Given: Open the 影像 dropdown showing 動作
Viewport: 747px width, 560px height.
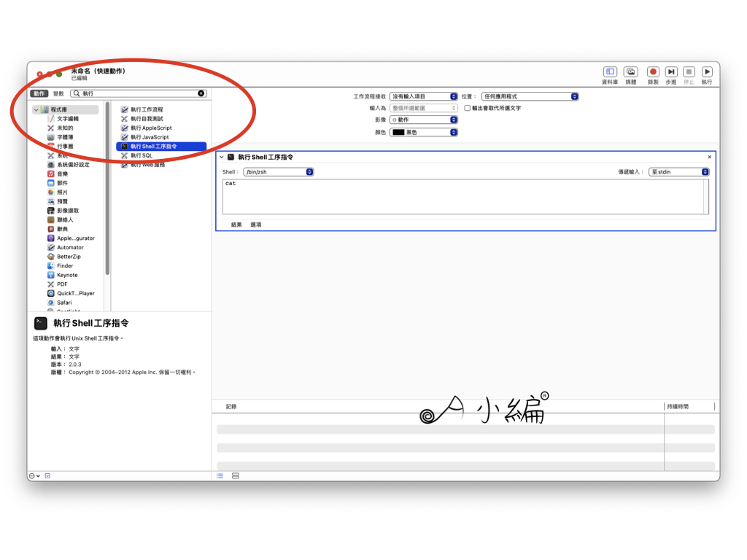Looking at the screenshot, I should click(x=424, y=120).
